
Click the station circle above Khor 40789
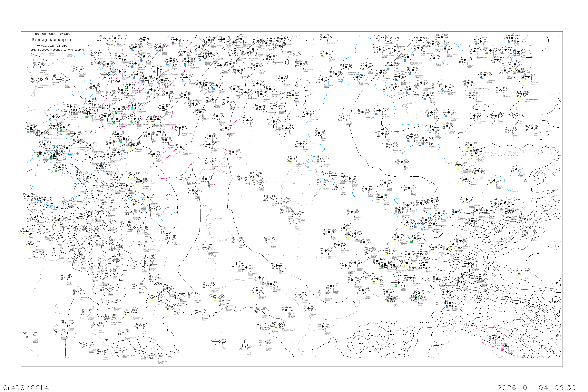(x=219, y=341)
